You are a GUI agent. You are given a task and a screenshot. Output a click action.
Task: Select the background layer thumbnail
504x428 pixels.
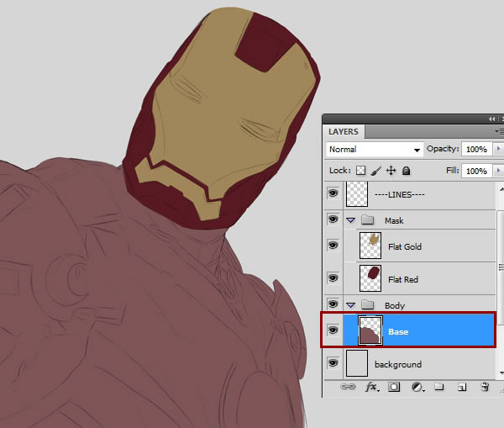point(357,363)
